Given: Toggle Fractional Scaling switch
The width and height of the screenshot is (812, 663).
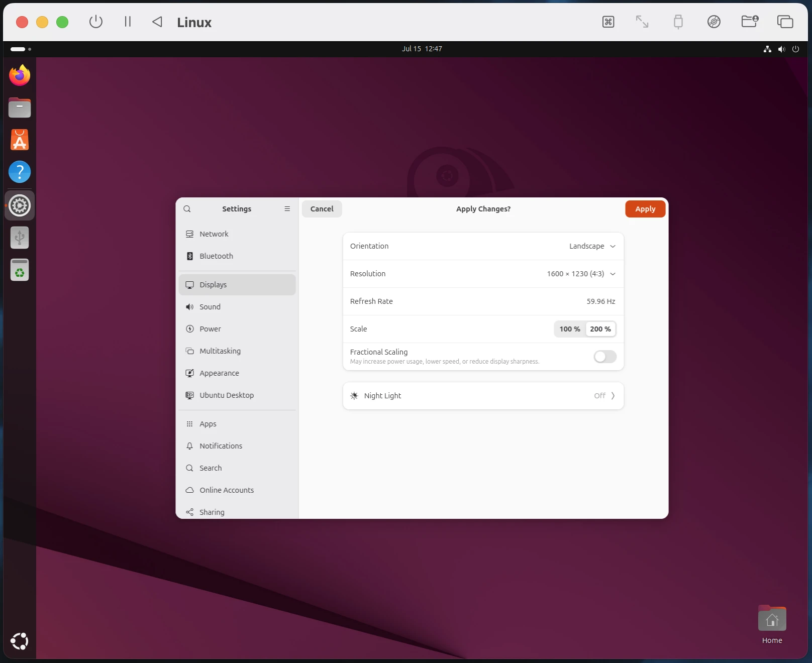Looking at the screenshot, I should pyautogui.click(x=605, y=357).
